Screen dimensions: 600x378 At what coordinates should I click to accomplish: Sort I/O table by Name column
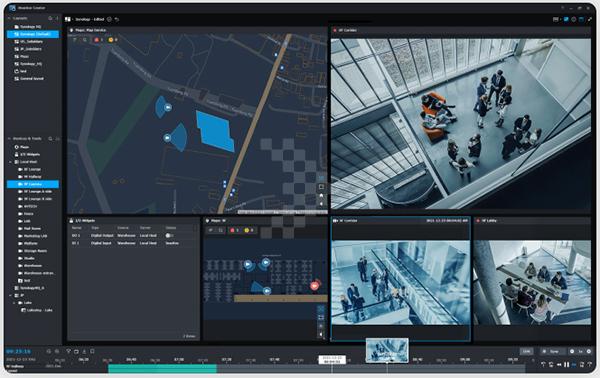coord(77,228)
